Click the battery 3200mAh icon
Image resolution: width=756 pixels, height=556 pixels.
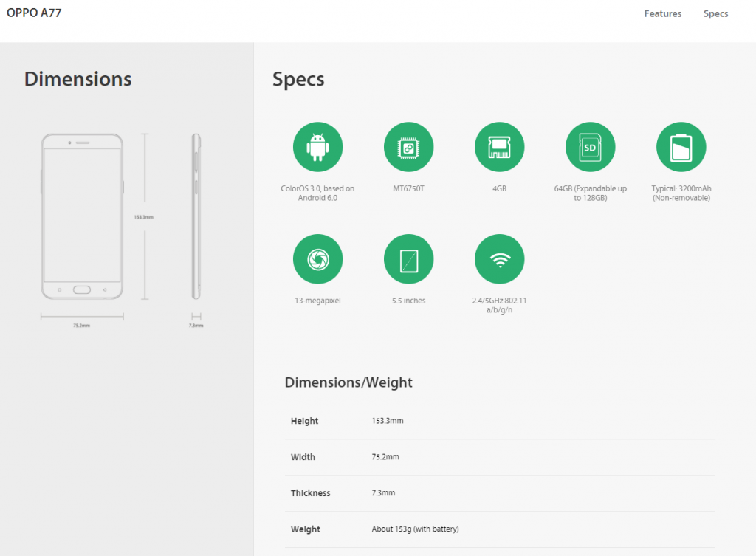click(x=681, y=147)
